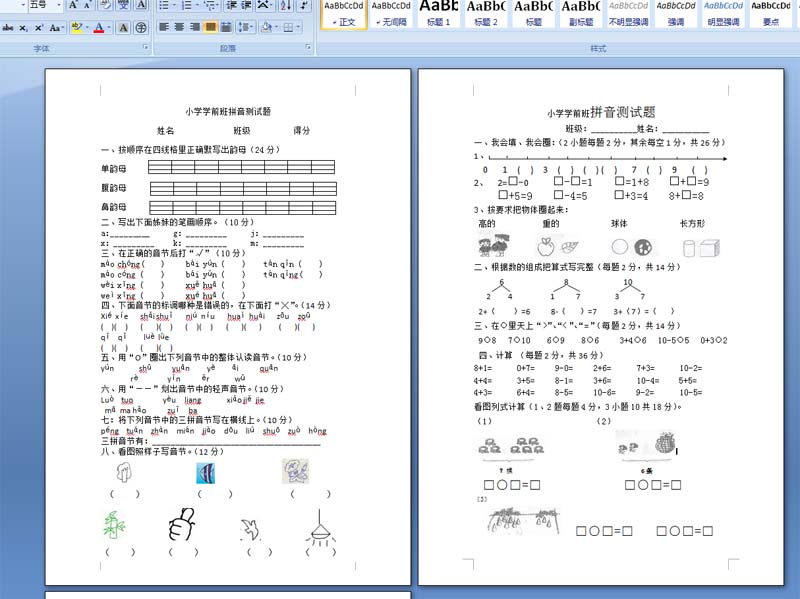Viewport: 800px width, 599px height.
Task: Toggle superscript formatting
Action: (39, 28)
